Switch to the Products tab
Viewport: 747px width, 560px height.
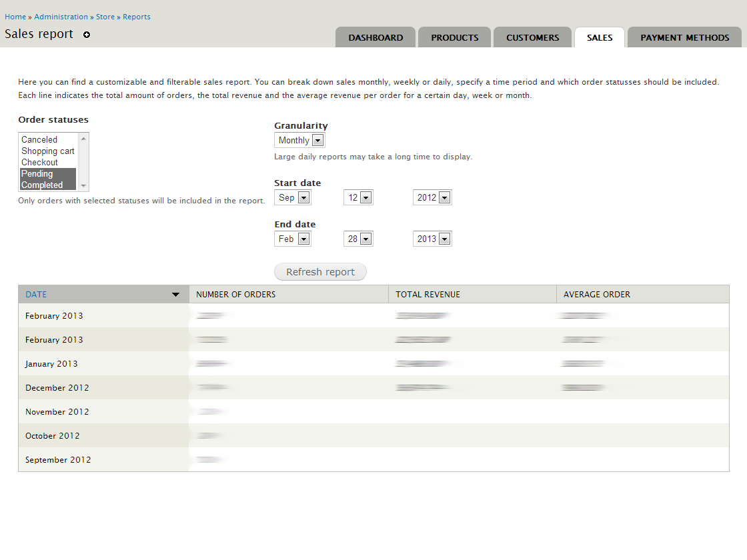pos(454,38)
